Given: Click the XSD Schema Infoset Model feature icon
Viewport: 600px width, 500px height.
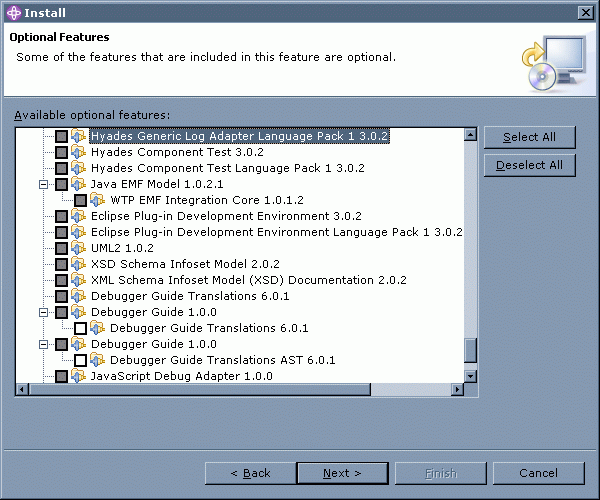Looking at the screenshot, I should pos(78,264).
